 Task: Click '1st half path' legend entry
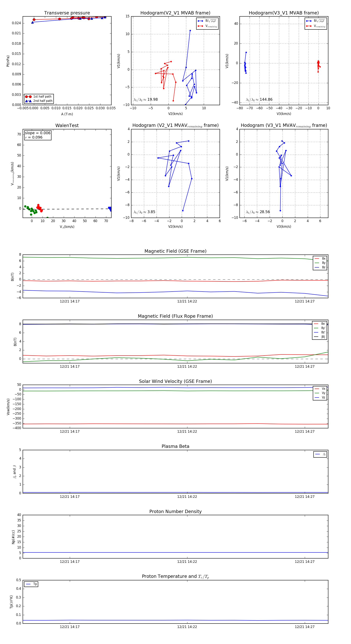39,96
